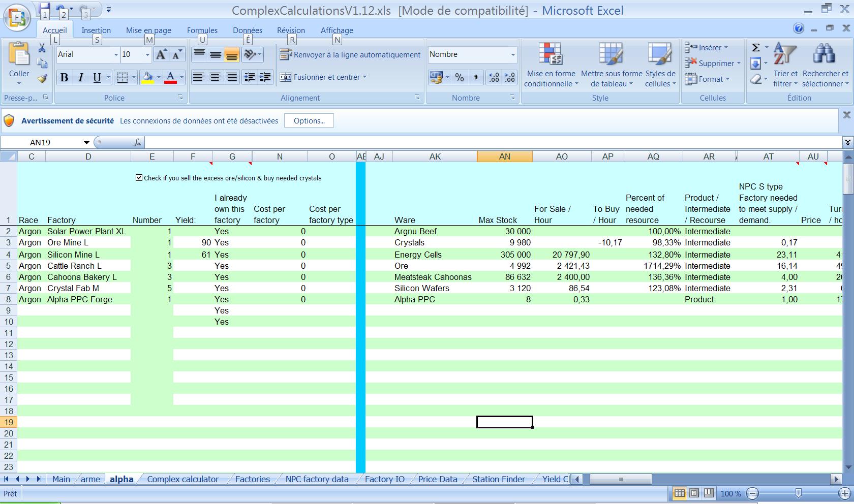Expand the Nombre number format dropdown
The image size is (854, 504).
tap(512, 54)
